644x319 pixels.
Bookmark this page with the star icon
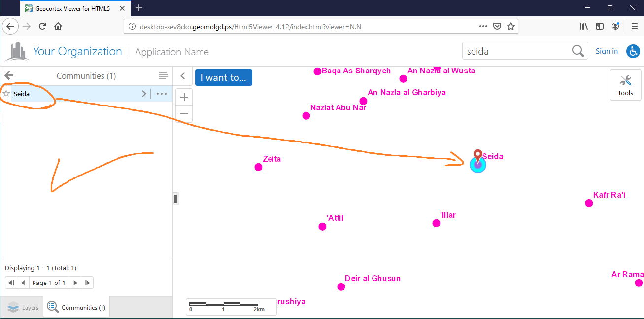click(x=511, y=26)
